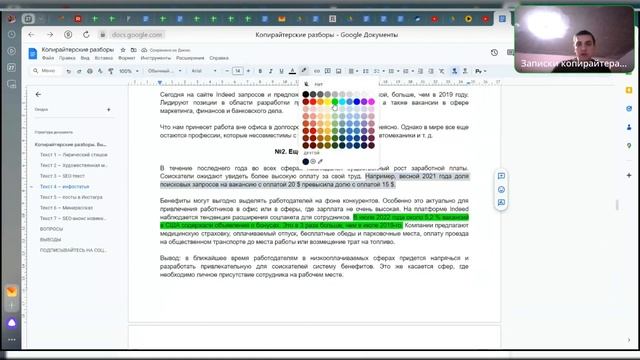Select the black swatch in the palette

[306, 94]
